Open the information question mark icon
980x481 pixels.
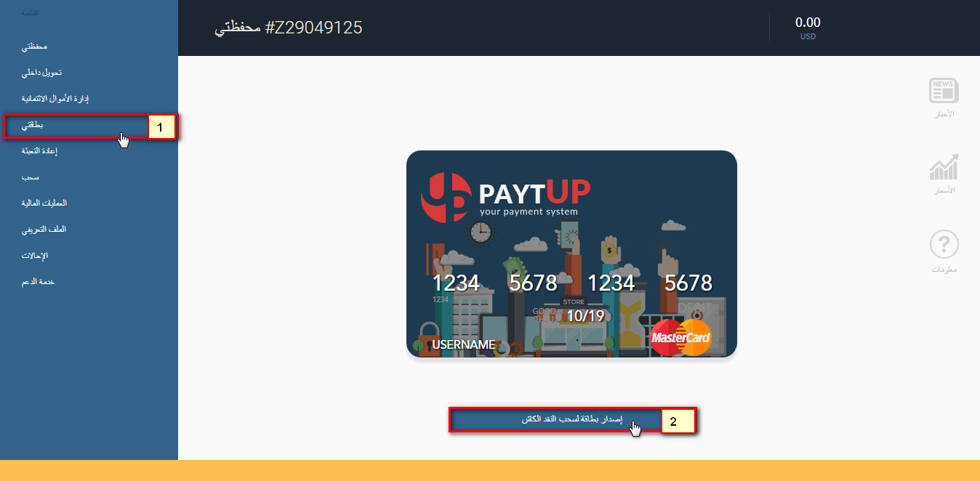(944, 245)
